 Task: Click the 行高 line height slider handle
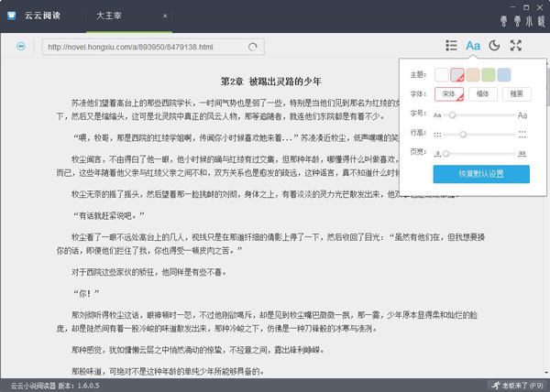click(x=463, y=134)
